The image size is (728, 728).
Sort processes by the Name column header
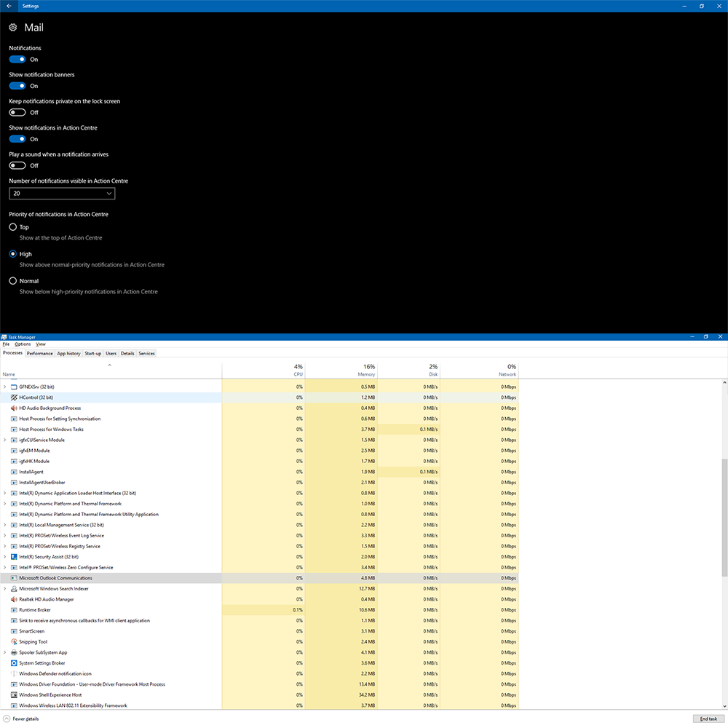pyautogui.click(x=111, y=370)
